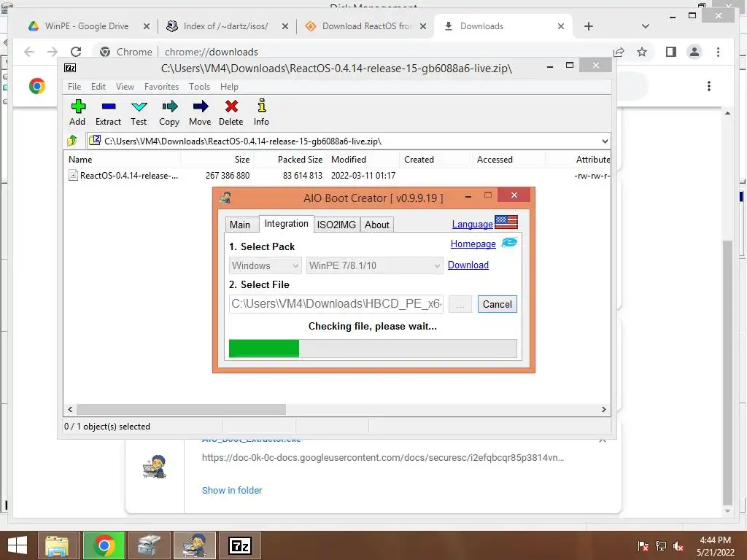Screen dimensions: 747x560
Task: Open Info in 7-Zip toolbar
Action: point(261,112)
